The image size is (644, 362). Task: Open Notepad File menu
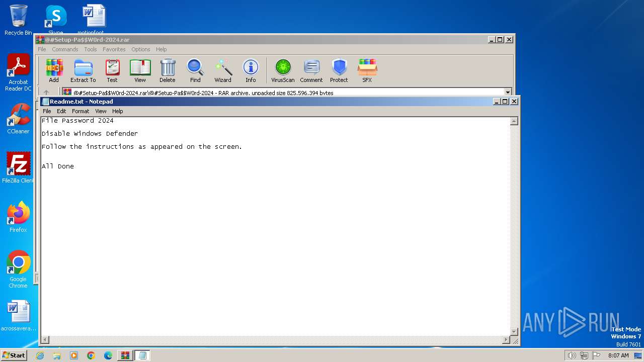click(47, 111)
